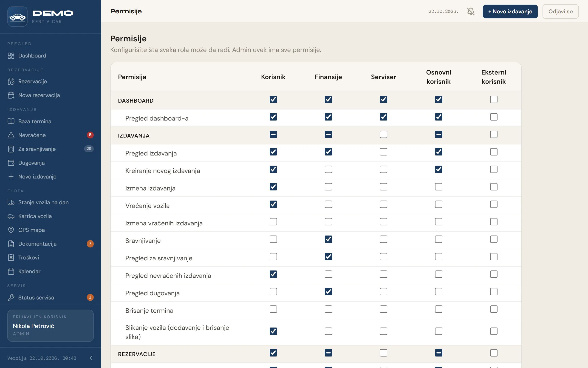Click the Odjavi se button
The width and height of the screenshot is (588, 368).
coord(560,11)
